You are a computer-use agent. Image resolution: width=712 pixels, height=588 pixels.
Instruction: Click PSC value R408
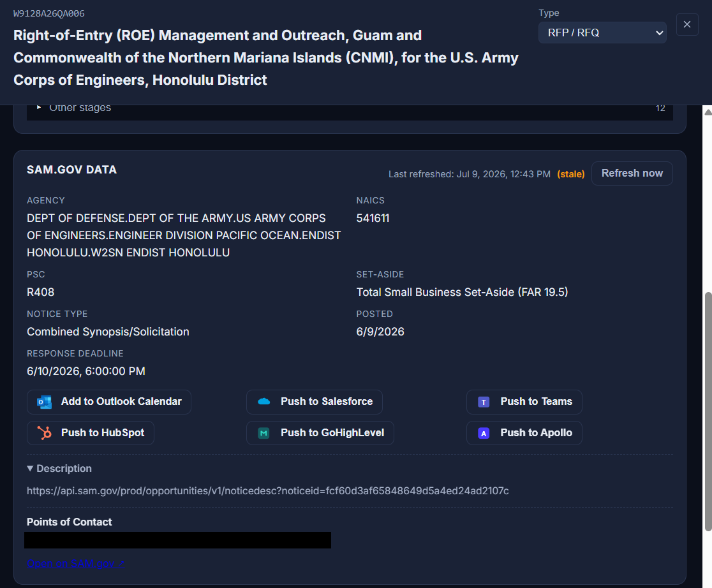coord(40,293)
